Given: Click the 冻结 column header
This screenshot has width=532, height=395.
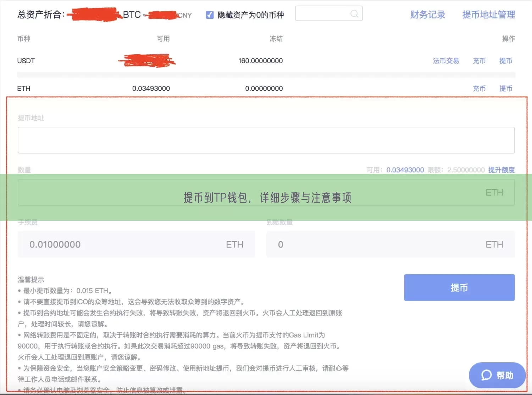Looking at the screenshot, I should [276, 39].
